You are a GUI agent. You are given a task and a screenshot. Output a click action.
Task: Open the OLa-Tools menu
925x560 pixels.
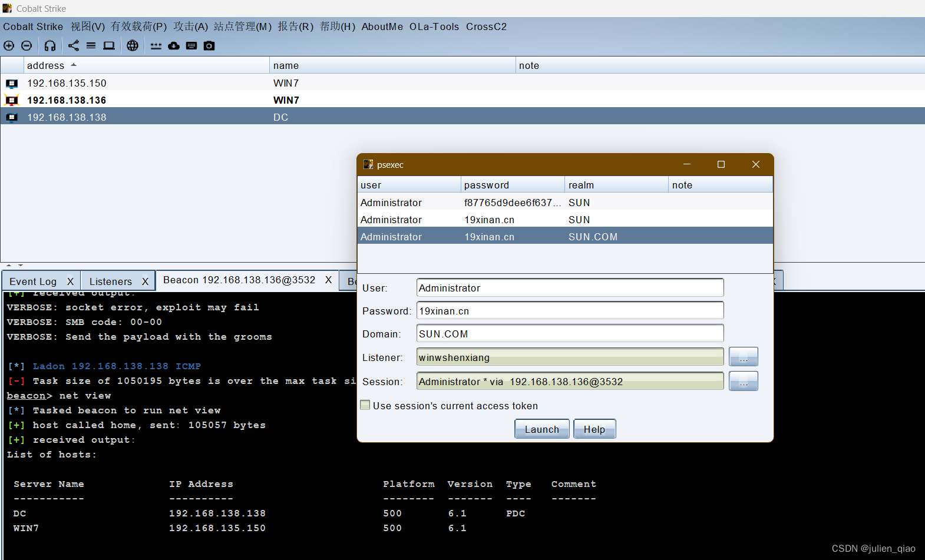pyautogui.click(x=434, y=26)
